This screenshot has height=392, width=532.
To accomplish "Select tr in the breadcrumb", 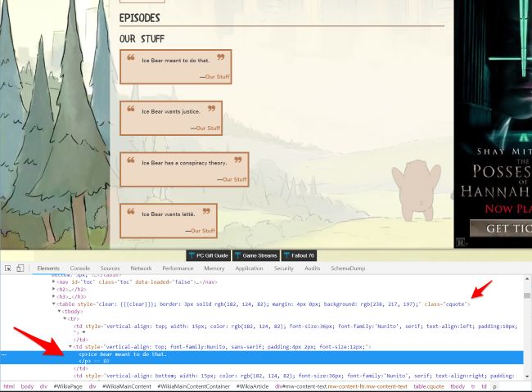I will [473, 386].
